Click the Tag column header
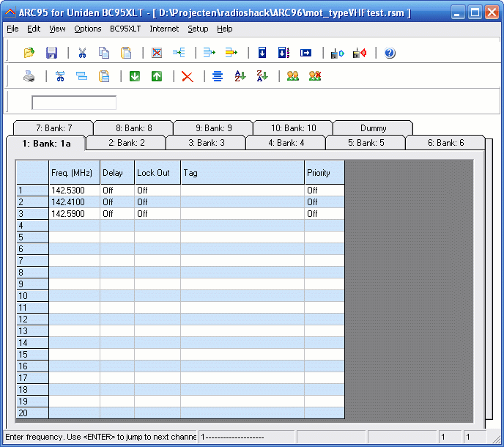Image resolution: width=504 pixels, height=447 pixels. (242, 173)
